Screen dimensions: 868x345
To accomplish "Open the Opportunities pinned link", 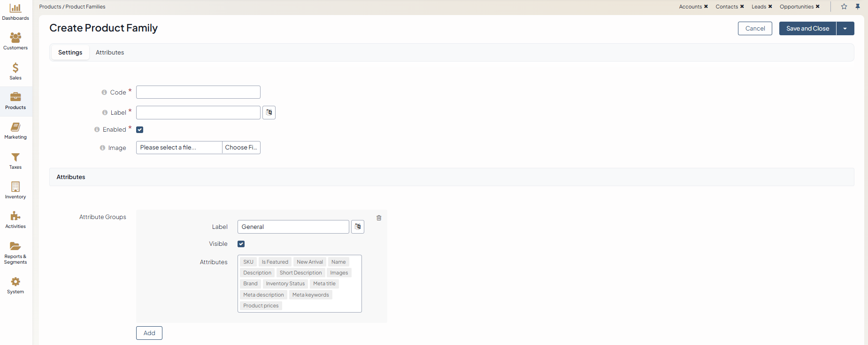I will click(797, 7).
